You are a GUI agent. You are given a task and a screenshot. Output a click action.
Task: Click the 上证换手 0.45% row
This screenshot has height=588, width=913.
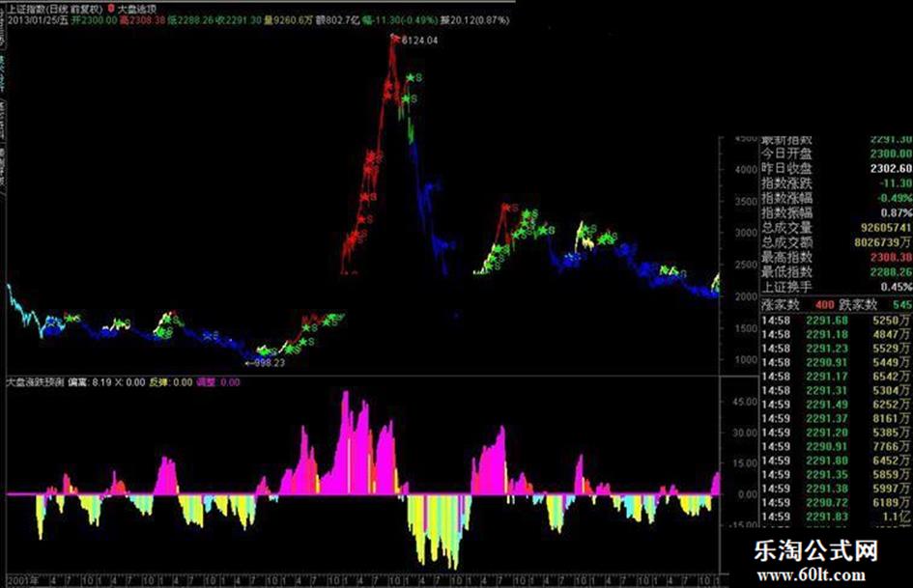836,287
